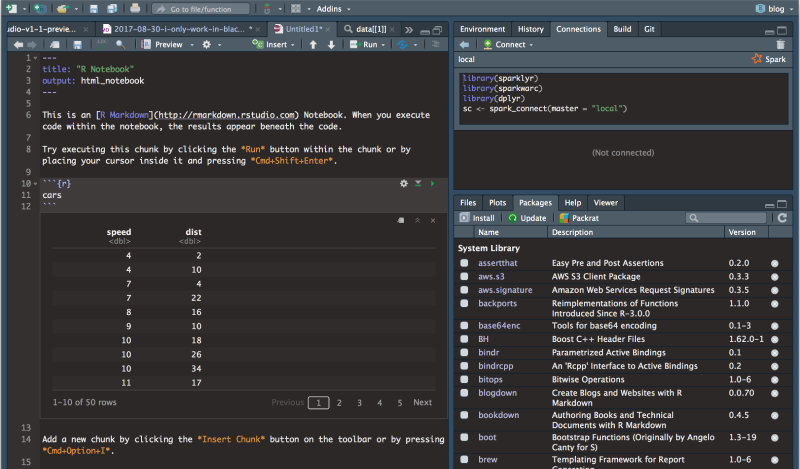This screenshot has height=469, width=800.
Task: Open the Addins dropdown
Action: click(x=333, y=9)
